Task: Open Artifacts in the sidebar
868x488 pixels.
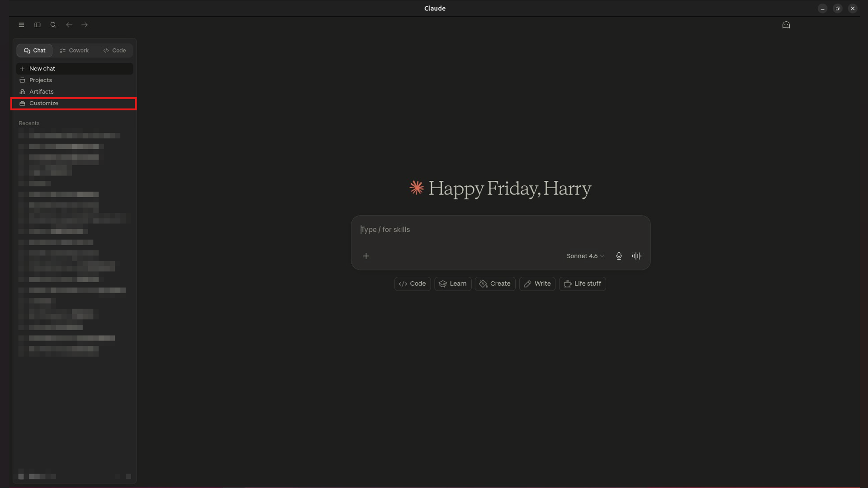Action: 75,92
